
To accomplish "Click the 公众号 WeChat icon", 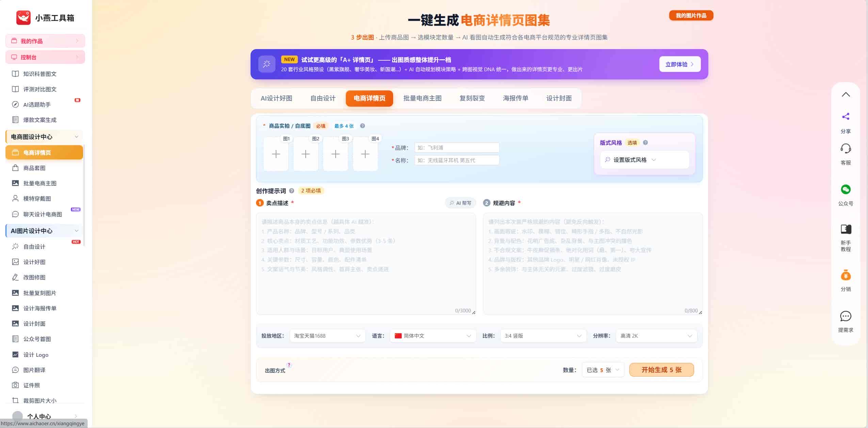I will (846, 189).
